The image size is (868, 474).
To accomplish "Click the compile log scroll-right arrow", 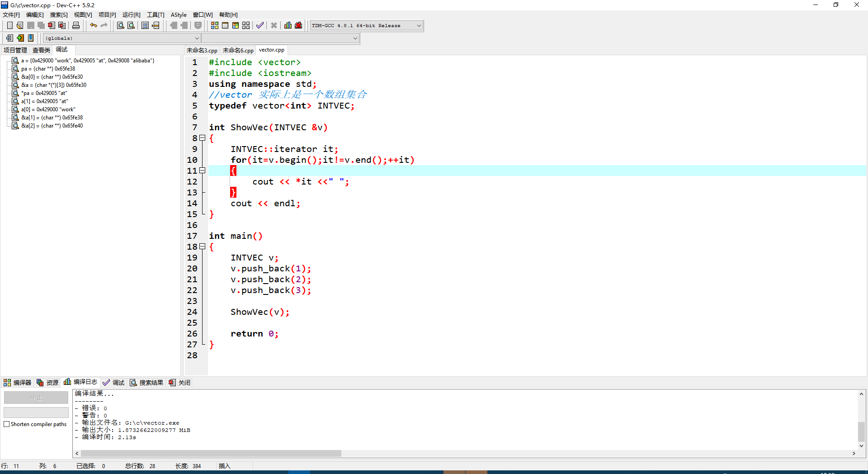I will tap(854, 453).
